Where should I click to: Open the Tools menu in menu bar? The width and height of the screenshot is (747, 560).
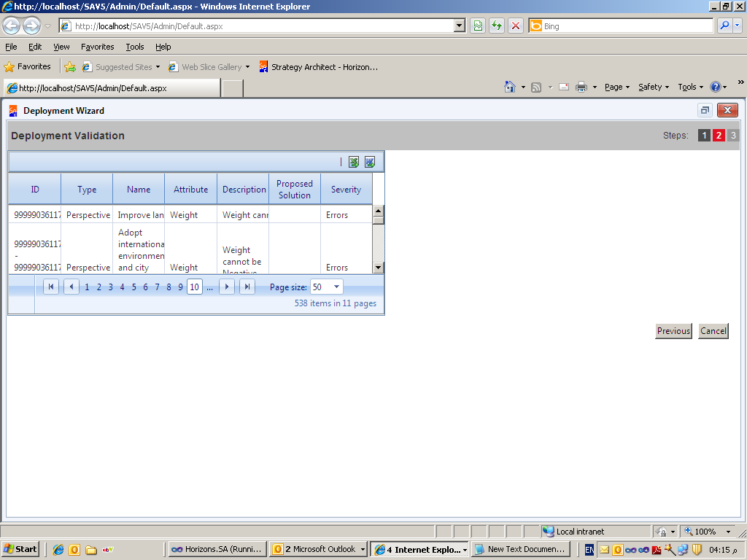(x=135, y=47)
